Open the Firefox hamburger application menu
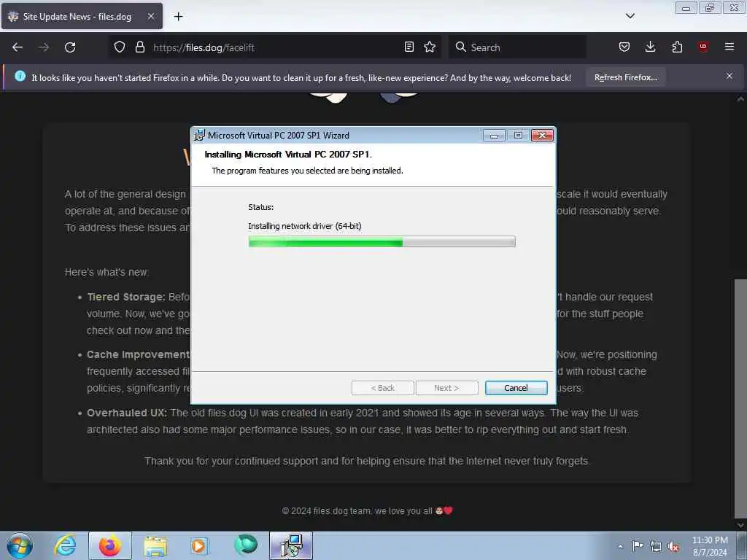 pyautogui.click(x=729, y=47)
